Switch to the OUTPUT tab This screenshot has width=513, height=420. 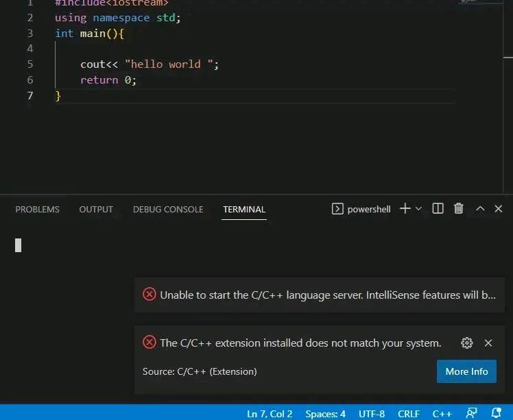coord(96,209)
